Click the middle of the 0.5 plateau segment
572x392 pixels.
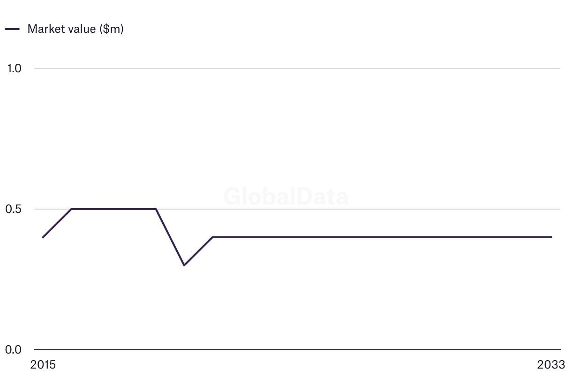tap(113, 209)
